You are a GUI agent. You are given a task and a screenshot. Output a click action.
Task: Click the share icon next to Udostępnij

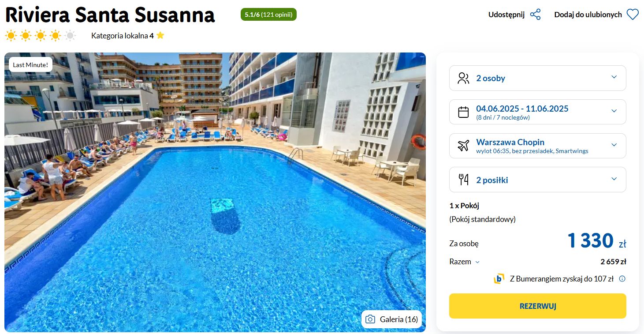(x=535, y=15)
